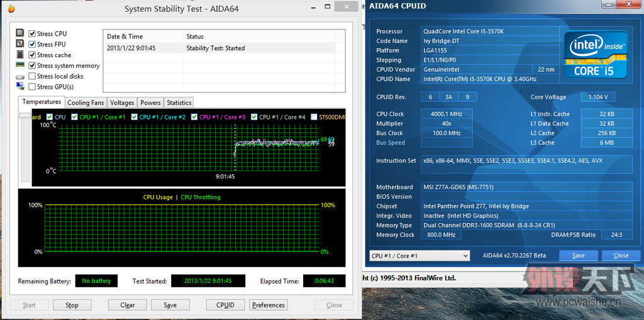Toggle CPU #1 / Core #1 graph checkbox
644x320 pixels.
(x=74, y=117)
